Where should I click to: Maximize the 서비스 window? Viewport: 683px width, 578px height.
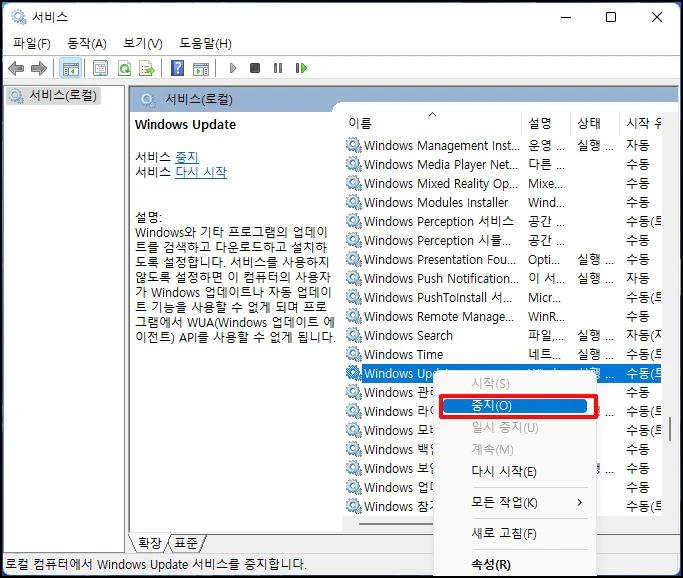pos(611,17)
